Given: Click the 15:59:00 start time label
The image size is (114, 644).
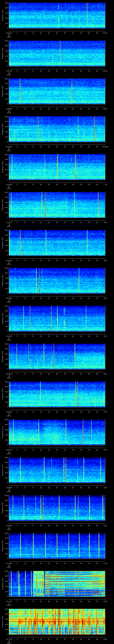Looking at the screenshot, I should click(9, 147).
